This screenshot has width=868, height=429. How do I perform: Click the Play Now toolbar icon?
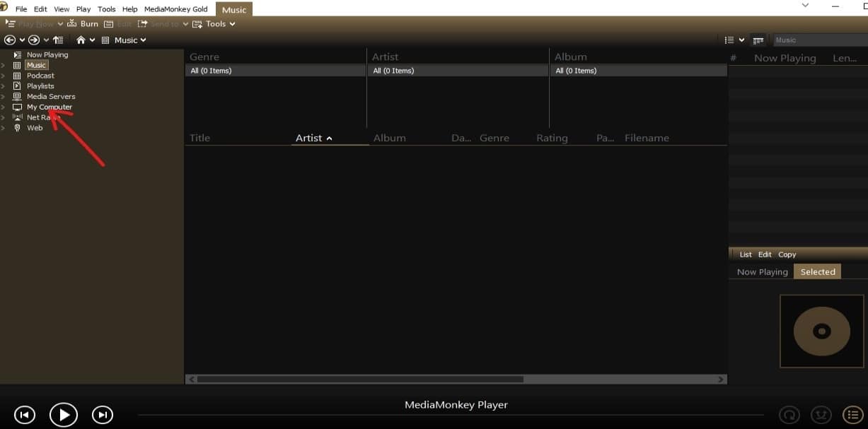click(11, 23)
